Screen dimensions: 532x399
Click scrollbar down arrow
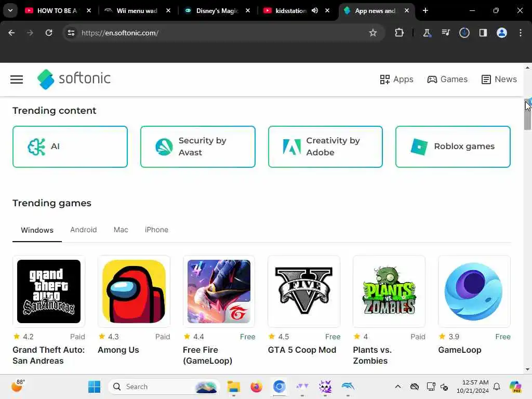tap(528, 369)
